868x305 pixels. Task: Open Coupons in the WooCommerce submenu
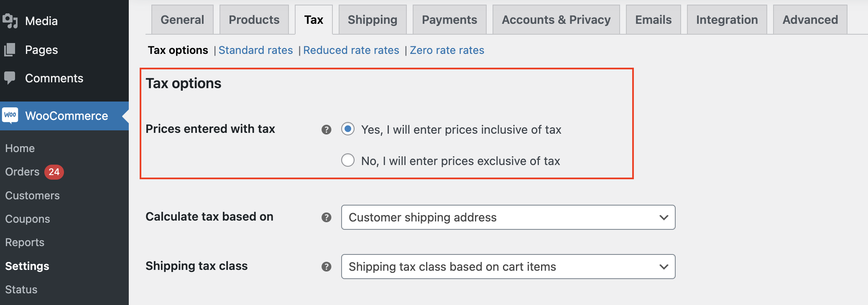[x=28, y=219]
